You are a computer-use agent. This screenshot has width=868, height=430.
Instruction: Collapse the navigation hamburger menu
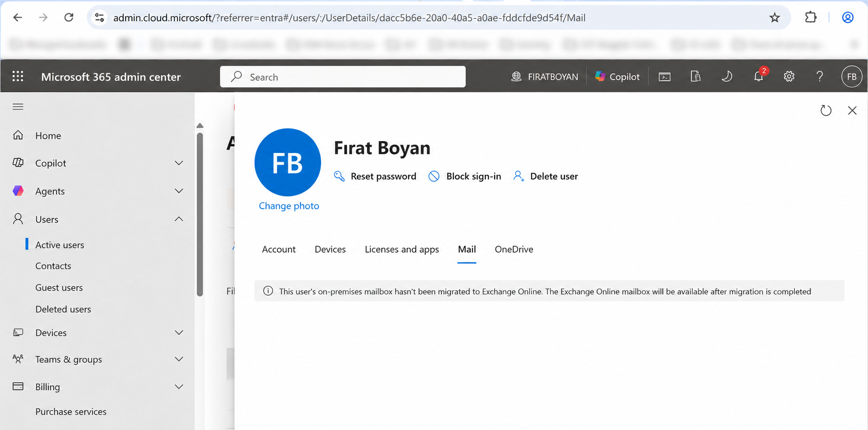pyautogui.click(x=18, y=107)
